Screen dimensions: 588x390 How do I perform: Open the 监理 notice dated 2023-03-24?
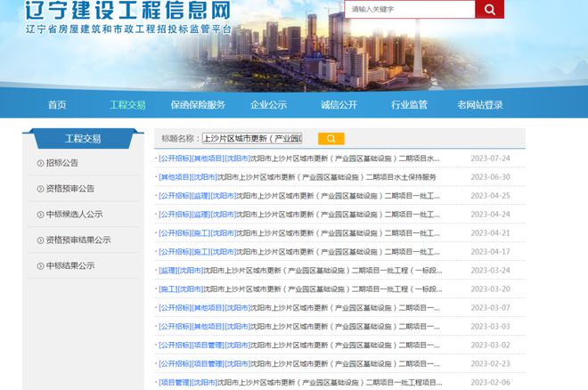pos(300,271)
